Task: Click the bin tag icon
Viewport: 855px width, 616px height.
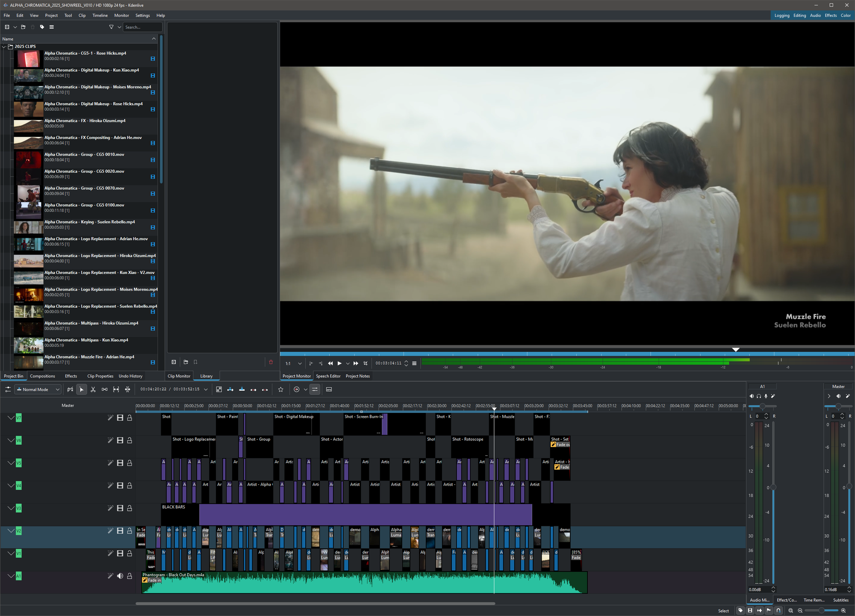Action: pos(42,27)
